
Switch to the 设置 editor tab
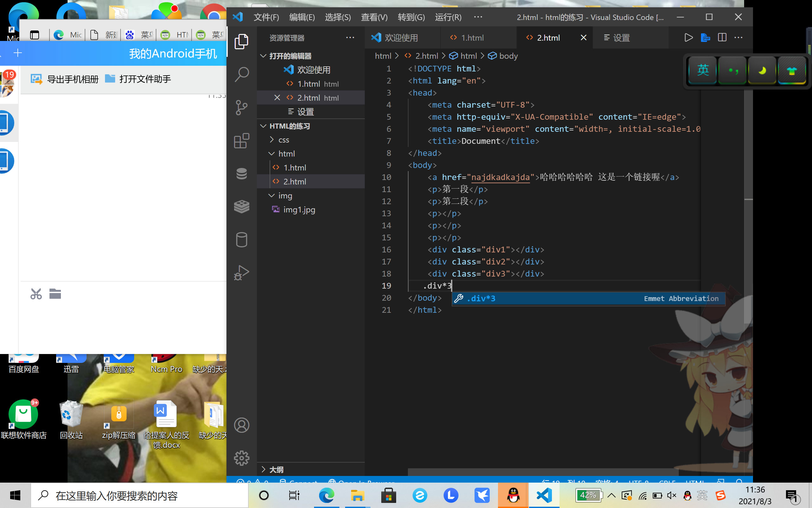pos(631,38)
